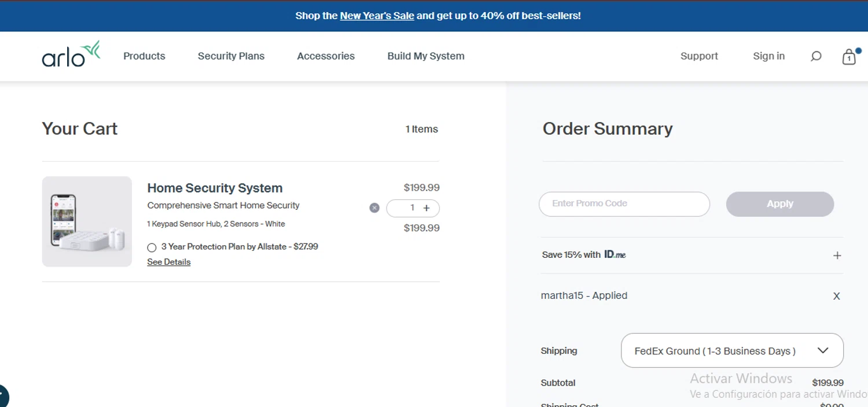Follow the New Year's Sale link

tap(377, 16)
